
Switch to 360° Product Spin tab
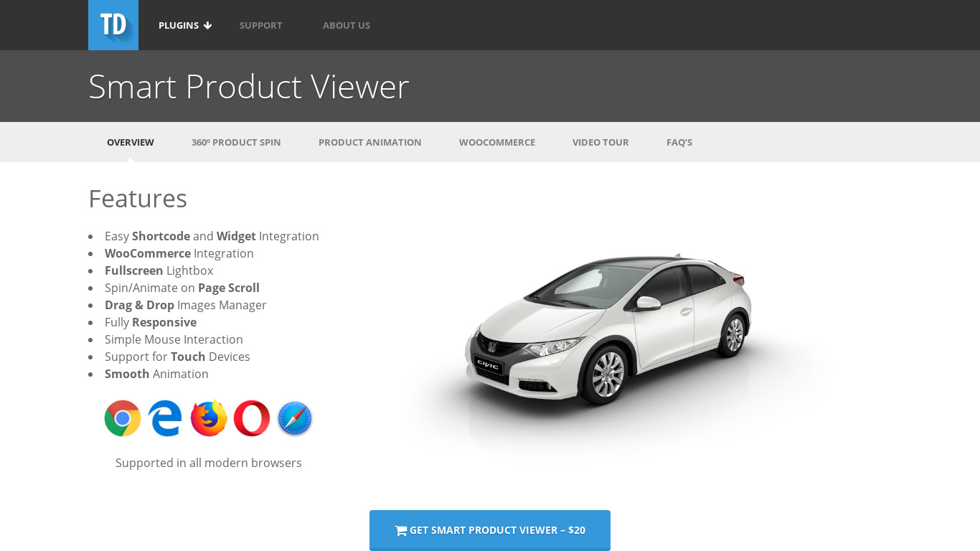point(236,142)
